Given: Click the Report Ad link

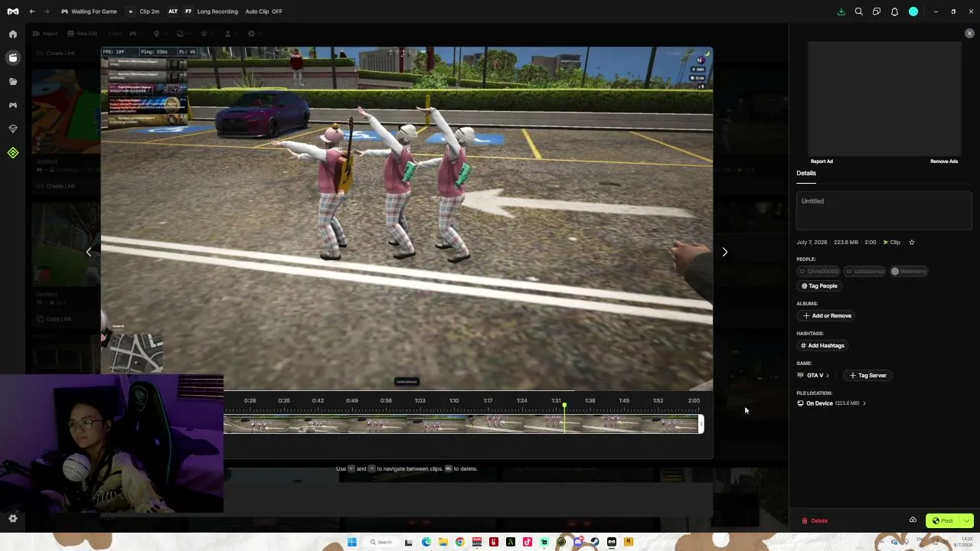Looking at the screenshot, I should 822,161.
